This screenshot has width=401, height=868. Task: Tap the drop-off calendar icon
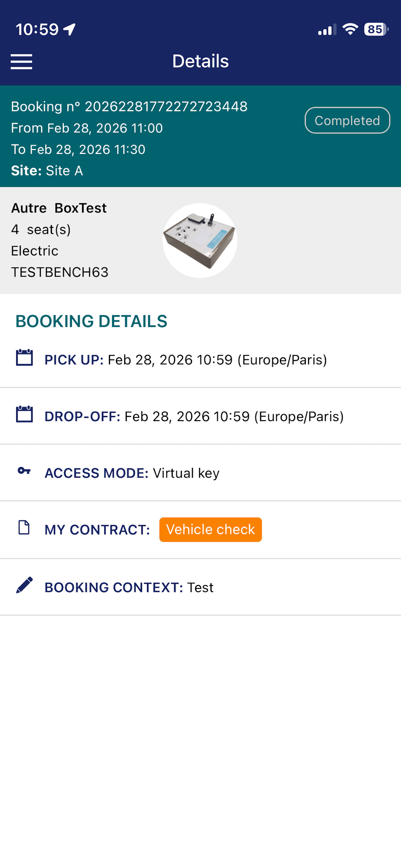click(24, 414)
